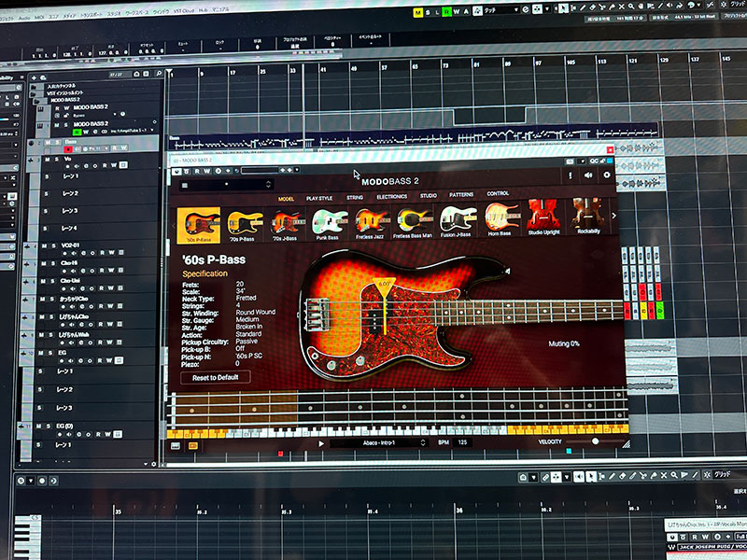747x560 pixels.
Task: Pick the '70s J-Bass model icon
Action: (x=286, y=225)
